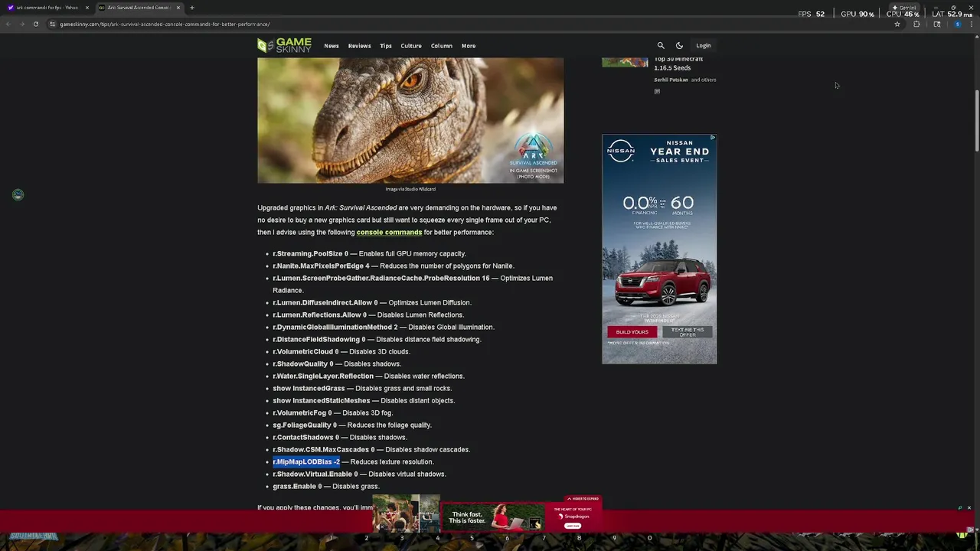This screenshot has height=551, width=980.
Task: Reload the page with refresh icon
Action: pyautogui.click(x=35, y=24)
